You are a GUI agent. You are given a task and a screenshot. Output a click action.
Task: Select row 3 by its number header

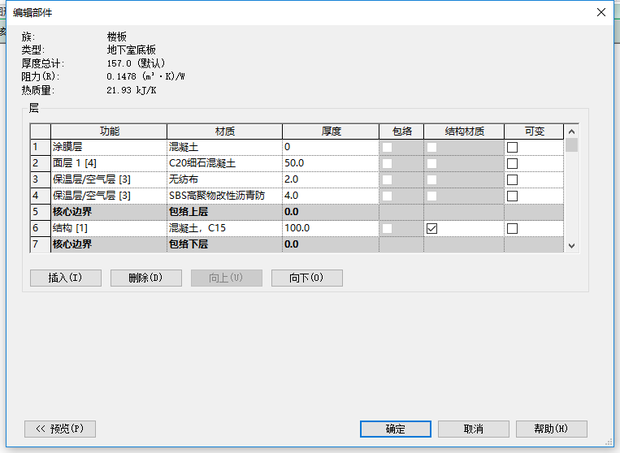coord(38,180)
